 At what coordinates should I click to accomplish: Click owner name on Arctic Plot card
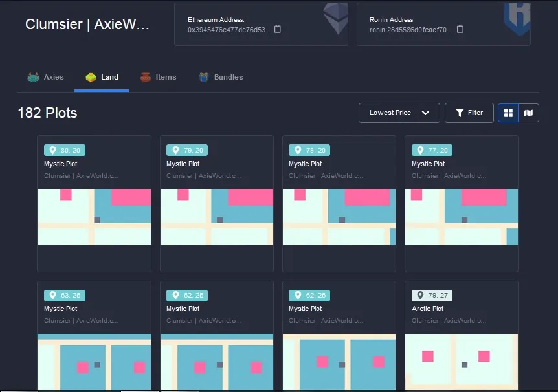[x=449, y=321]
